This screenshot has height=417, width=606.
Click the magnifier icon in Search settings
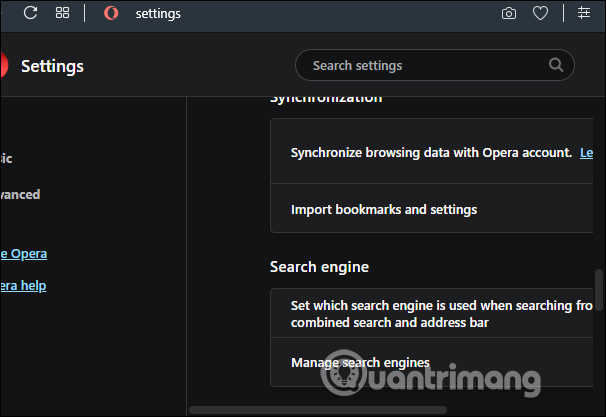click(x=556, y=66)
